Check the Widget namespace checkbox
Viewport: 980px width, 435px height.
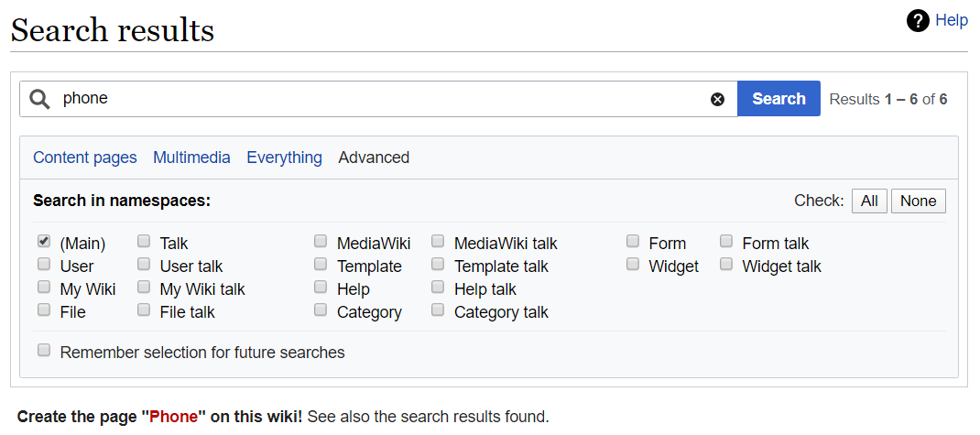tap(633, 265)
